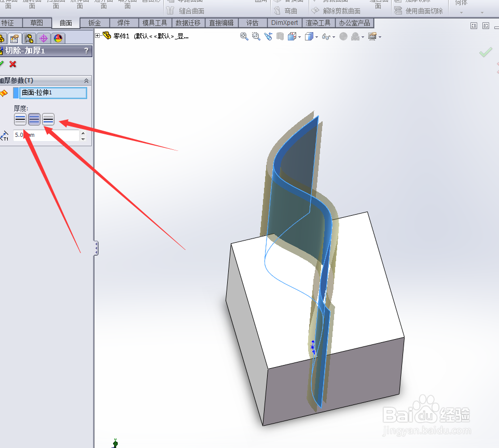
Task: Increase thickness with the up spinner arrow
Action: coord(83,133)
